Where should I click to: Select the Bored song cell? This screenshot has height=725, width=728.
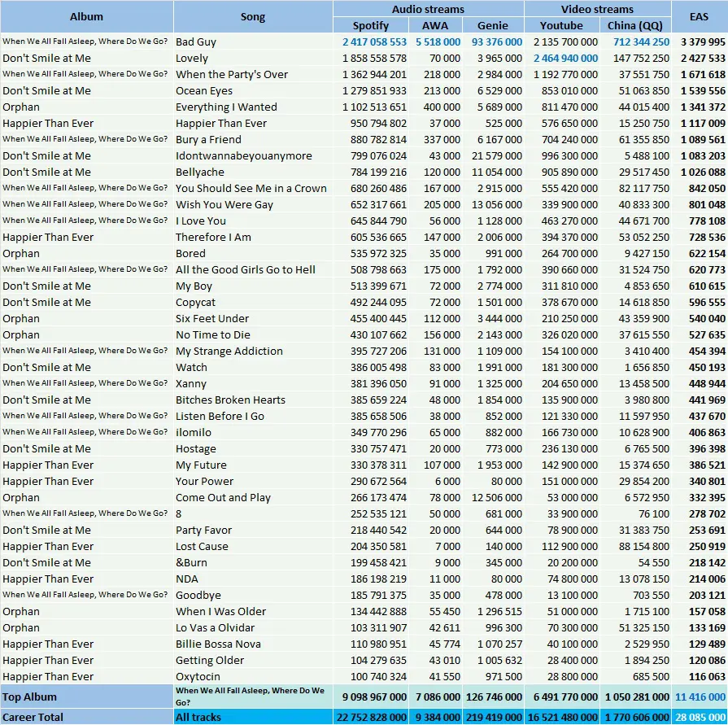[x=253, y=253]
